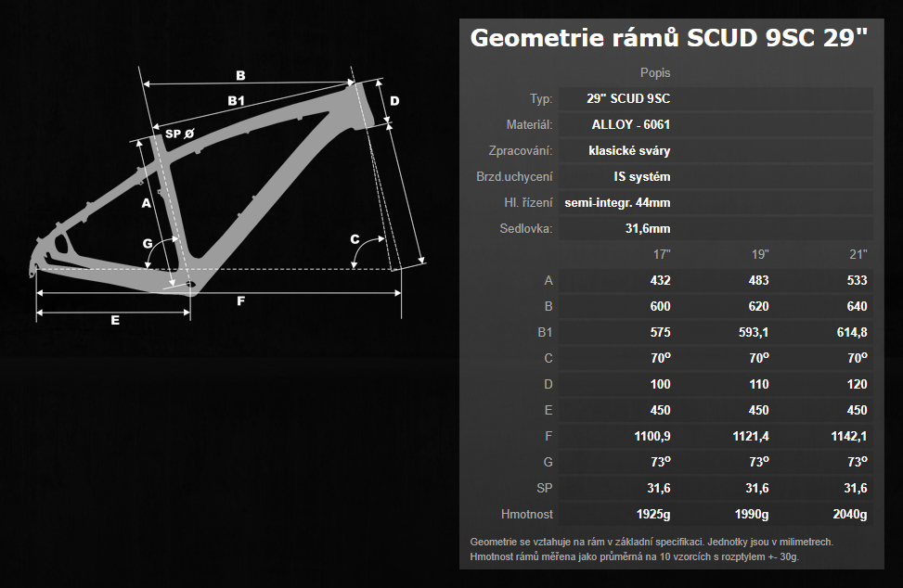Select weight "2040g" in Hmotnost row
Screen dimensions: 903x588
pyautogui.click(x=850, y=515)
